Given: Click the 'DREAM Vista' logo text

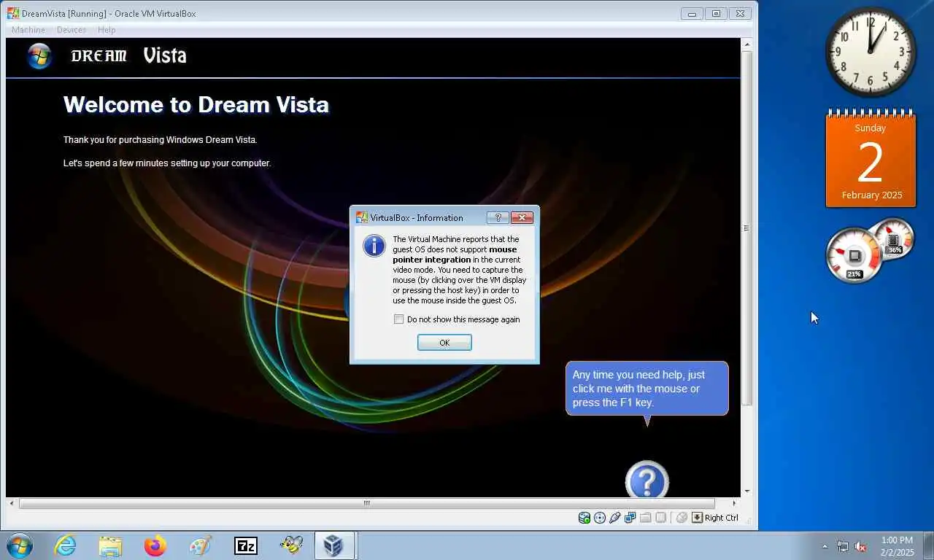Looking at the screenshot, I should point(128,55).
